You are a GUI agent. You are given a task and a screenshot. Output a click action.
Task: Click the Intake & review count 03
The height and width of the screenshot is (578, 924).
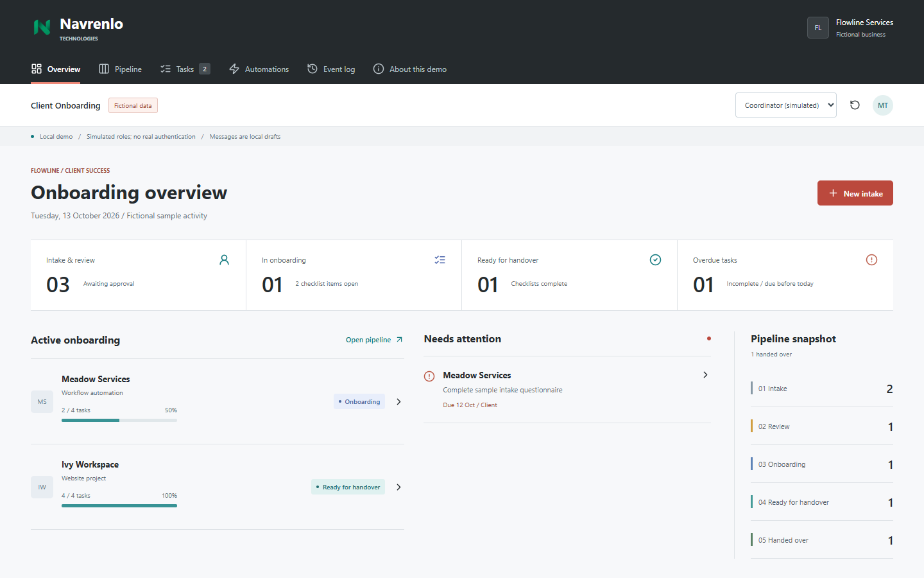pyautogui.click(x=58, y=285)
